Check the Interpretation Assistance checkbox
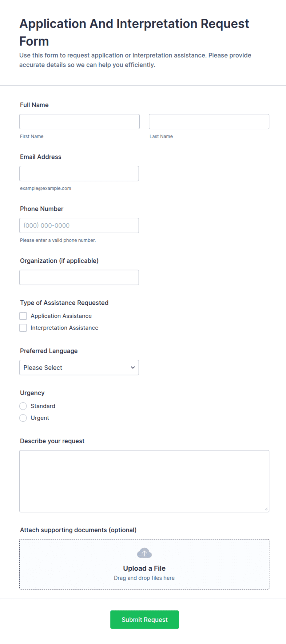 click(x=23, y=328)
